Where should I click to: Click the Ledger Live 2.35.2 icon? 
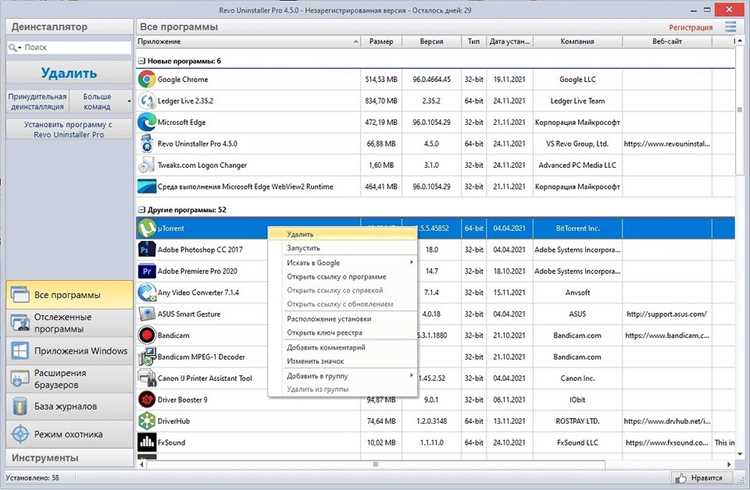tap(147, 100)
